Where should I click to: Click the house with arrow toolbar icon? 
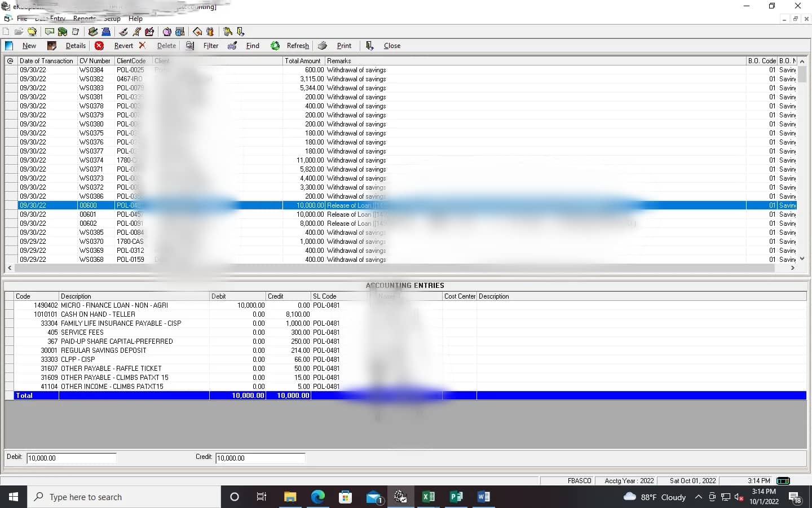(x=197, y=32)
